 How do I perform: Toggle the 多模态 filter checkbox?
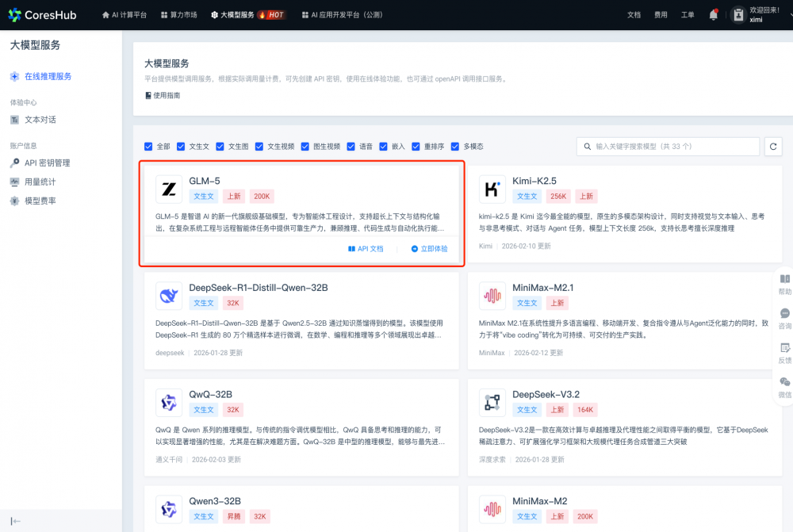455,147
